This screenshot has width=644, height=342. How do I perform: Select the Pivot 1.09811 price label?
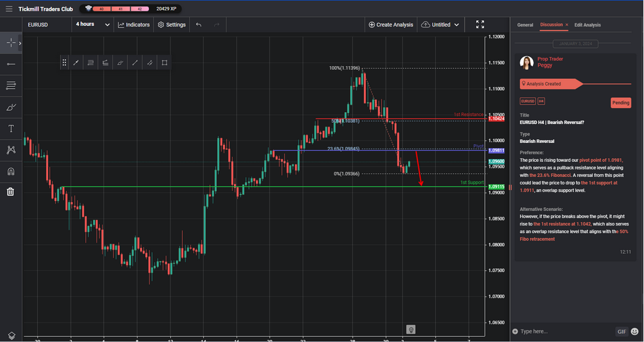coord(496,151)
